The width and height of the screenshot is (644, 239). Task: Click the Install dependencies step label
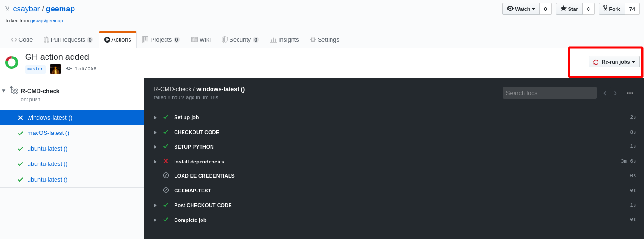(x=199, y=162)
